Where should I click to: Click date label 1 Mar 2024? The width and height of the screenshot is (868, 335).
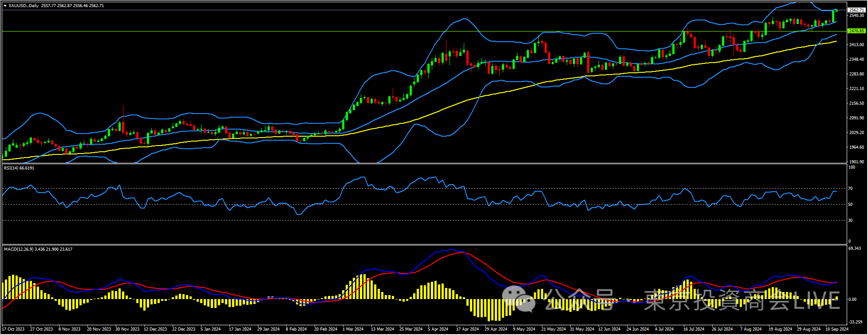point(353,329)
